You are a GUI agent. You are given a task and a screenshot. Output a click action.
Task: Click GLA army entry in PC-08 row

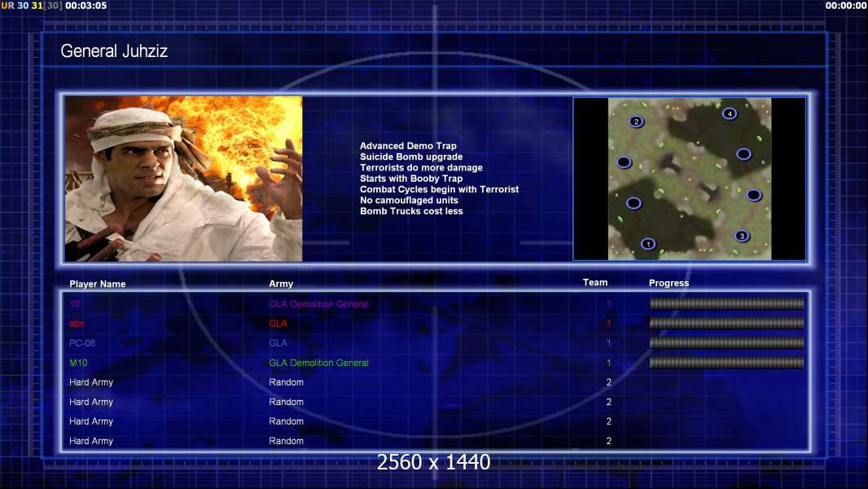point(278,343)
